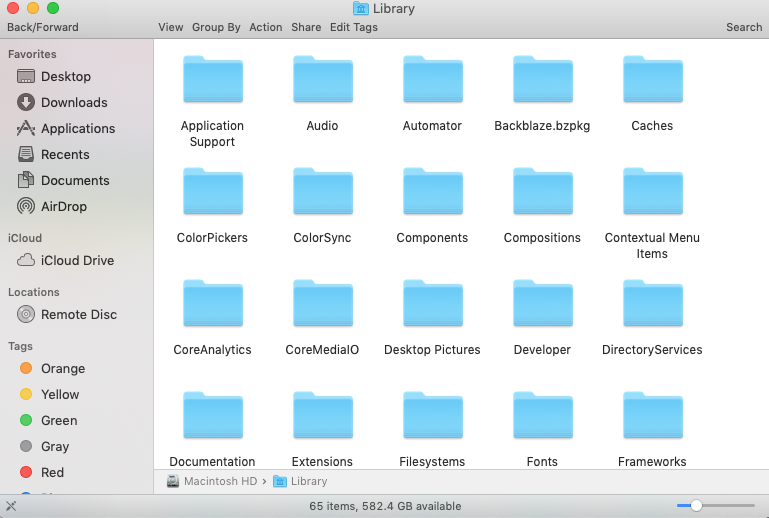Click the iCloud section header
Viewport: 769px width, 518px height.
[x=25, y=238]
